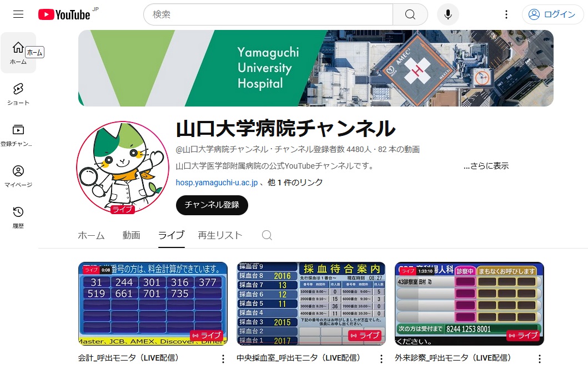Open the settings three-dot menu in header
Image resolution: width=588 pixels, height=385 pixels.
(x=506, y=14)
